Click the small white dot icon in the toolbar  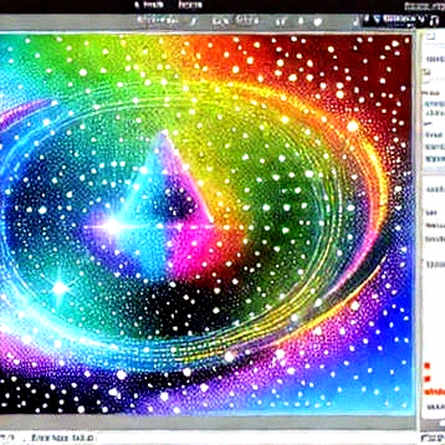click(x=301, y=21)
